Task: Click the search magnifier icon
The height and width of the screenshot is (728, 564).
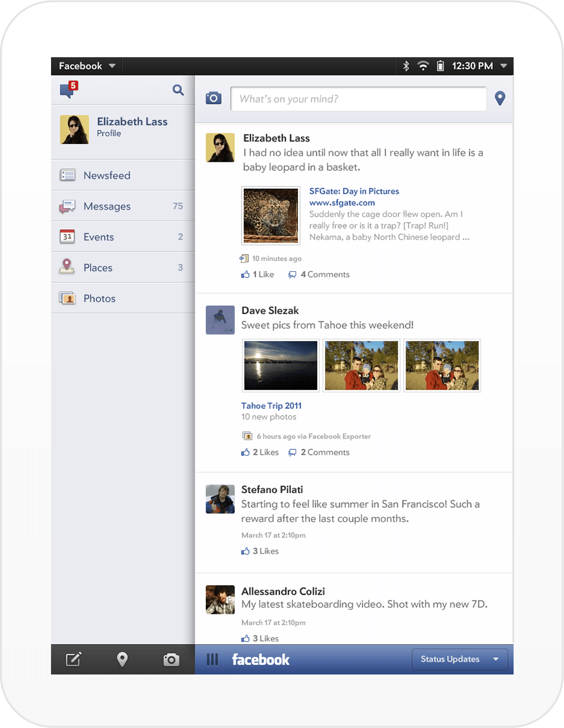Action: (x=178, y=90)
